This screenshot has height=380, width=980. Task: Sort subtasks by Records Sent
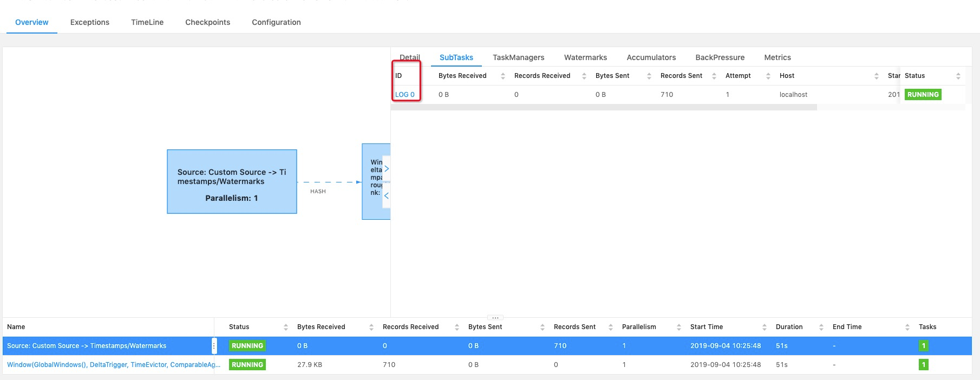[714, 76]
